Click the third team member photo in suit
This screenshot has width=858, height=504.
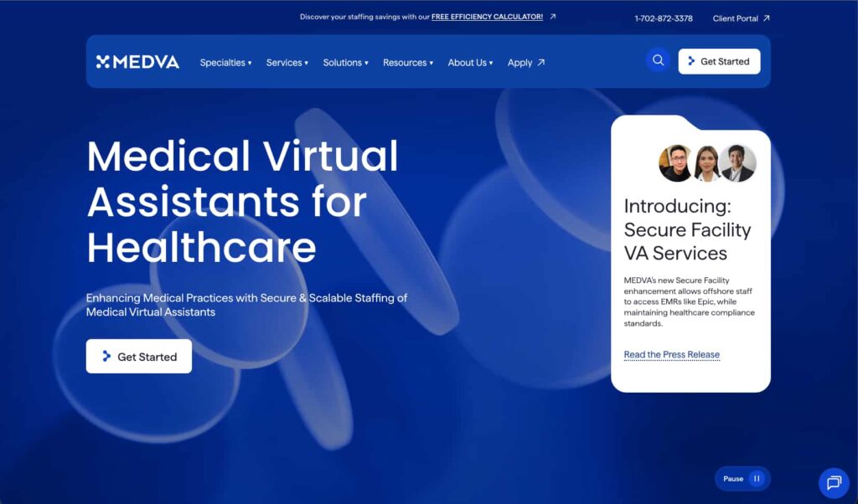click(x=737, y=163)
